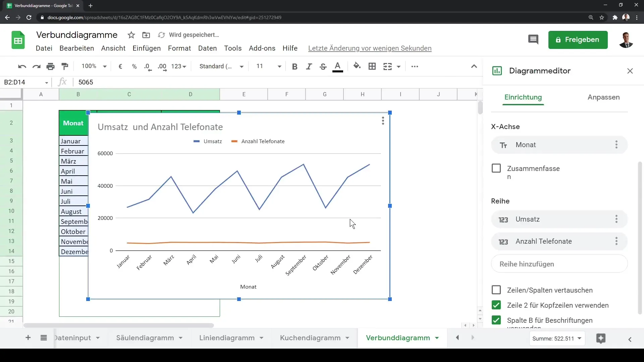
Task: Open cell borders menu
Action: point(372,66)
